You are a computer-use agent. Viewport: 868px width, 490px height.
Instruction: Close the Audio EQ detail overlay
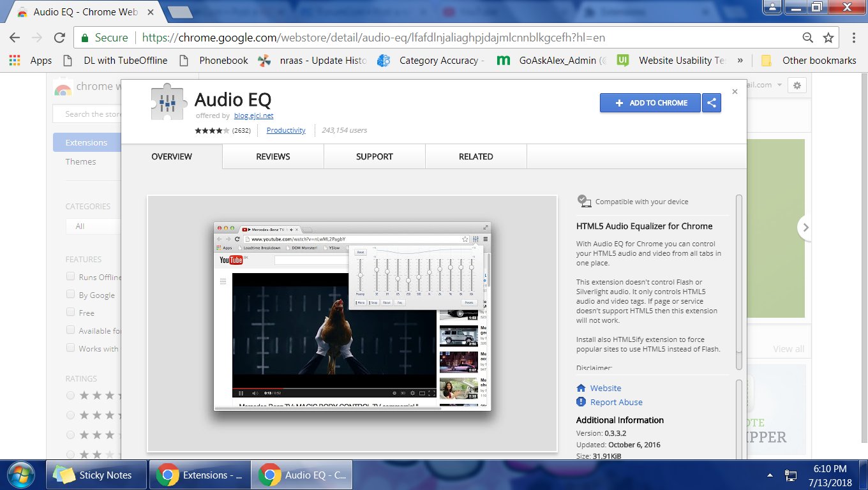tap(735, 92)
